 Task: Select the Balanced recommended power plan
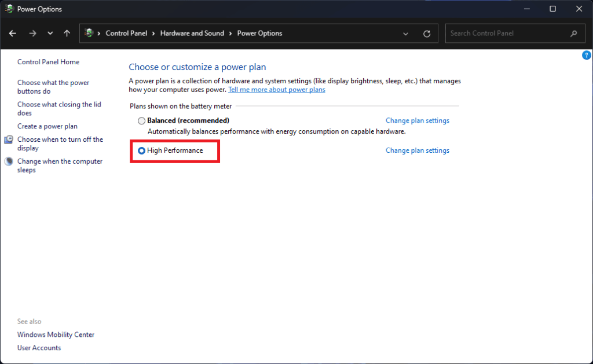pos(141,120)
